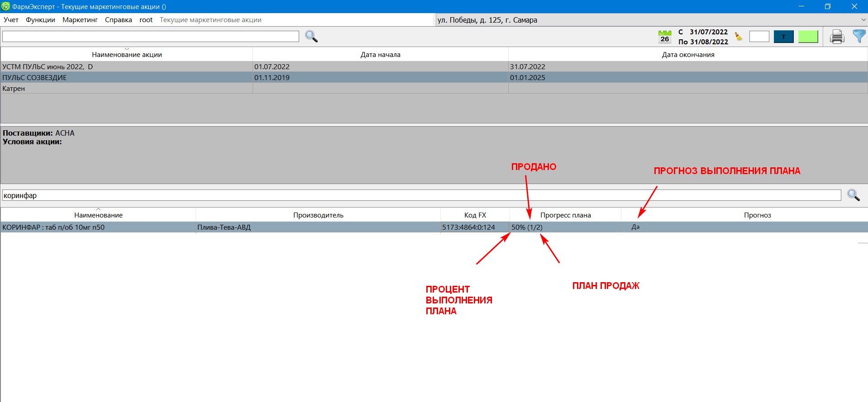The width and height of the screenshot is (868, 402).
Task: Click the top promotion search field
Action: tap(150, 36)
